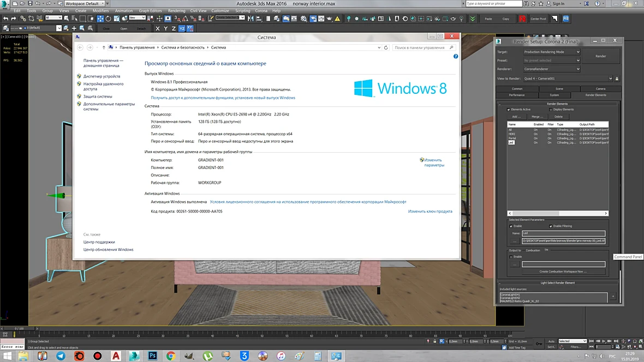Switch to Performance tab in Render Setup
Viewport: 644px width, 362px height.
(x=517, y=95)
